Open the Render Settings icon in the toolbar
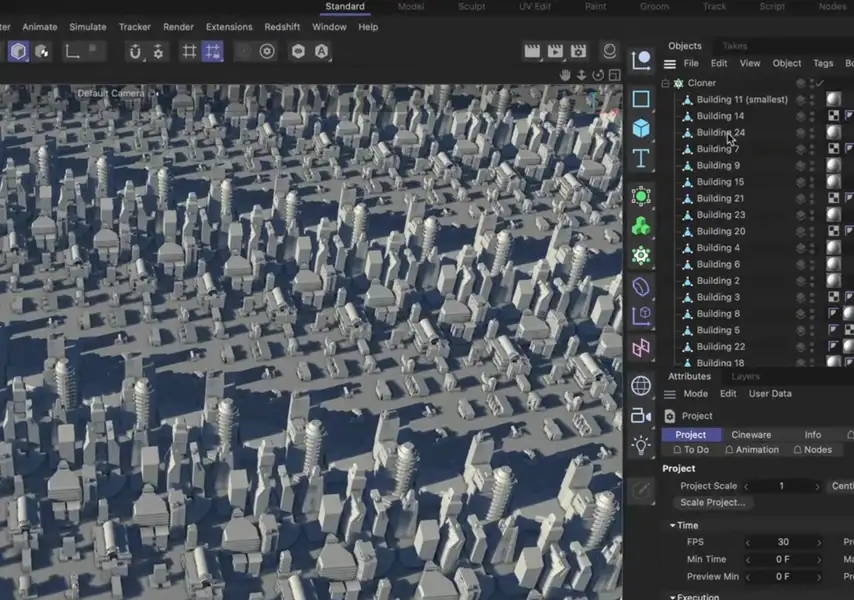Screen dimensions: 854x600 [579, 50]
